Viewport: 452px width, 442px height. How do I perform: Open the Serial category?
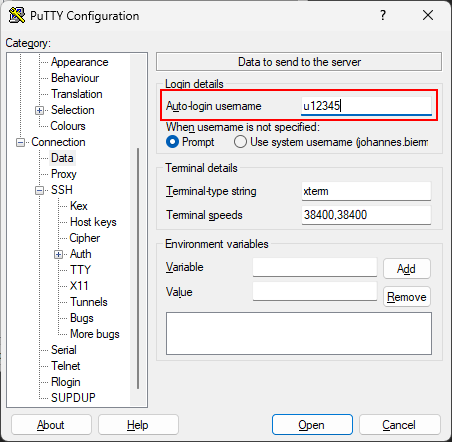coord(64,350)
